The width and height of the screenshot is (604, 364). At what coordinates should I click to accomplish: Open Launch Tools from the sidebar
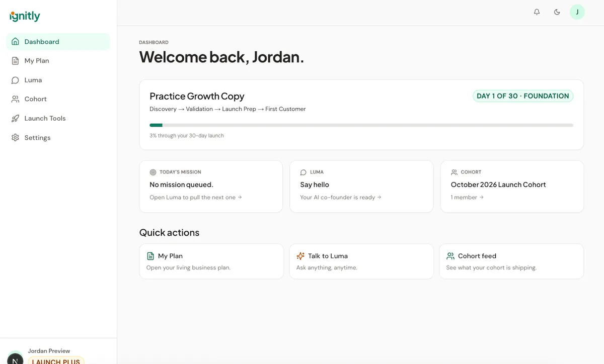(58, 118)
